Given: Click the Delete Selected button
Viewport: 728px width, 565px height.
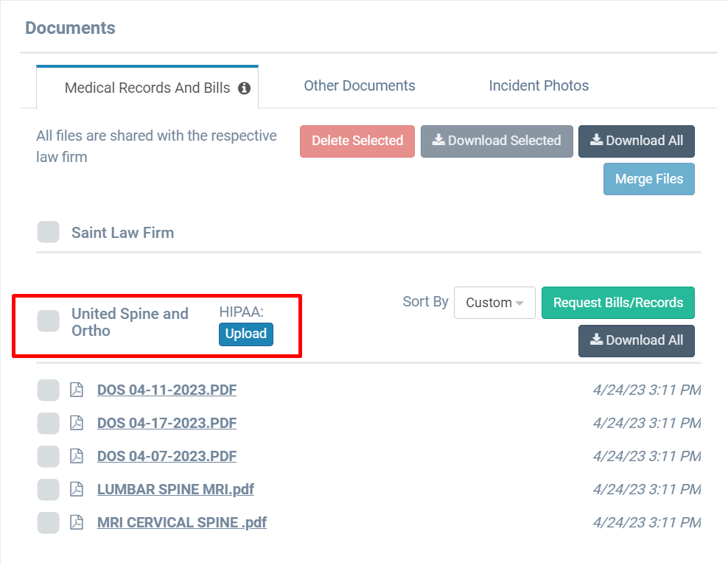Looking at the screenshot, I should (357, 141).
